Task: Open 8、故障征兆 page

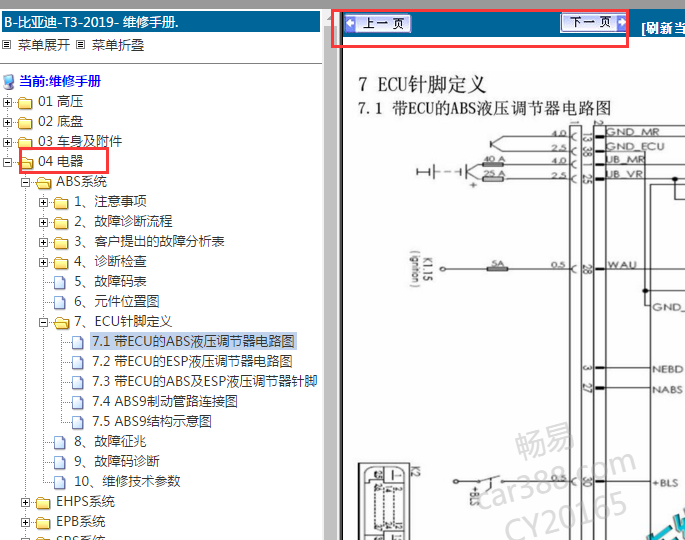Action: (110, 441)
